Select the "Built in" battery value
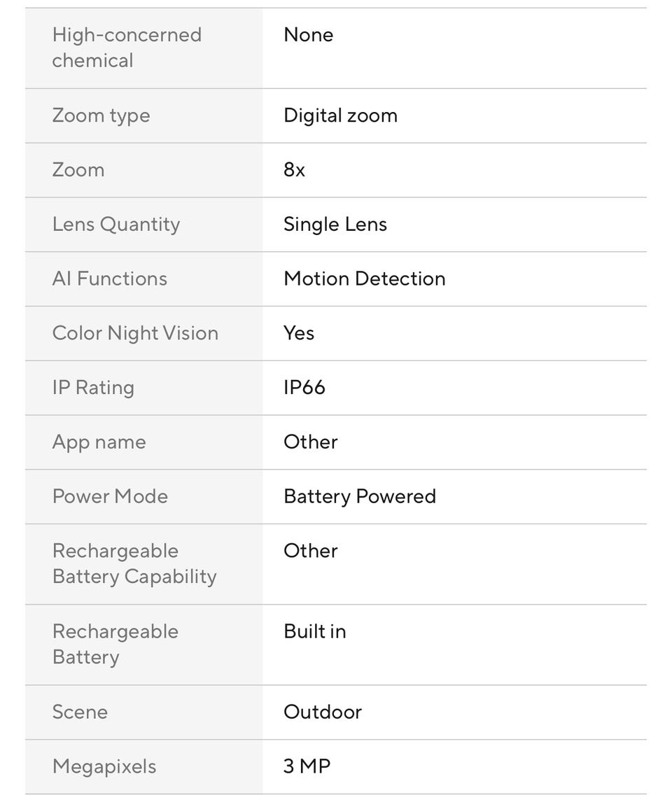 314,632
